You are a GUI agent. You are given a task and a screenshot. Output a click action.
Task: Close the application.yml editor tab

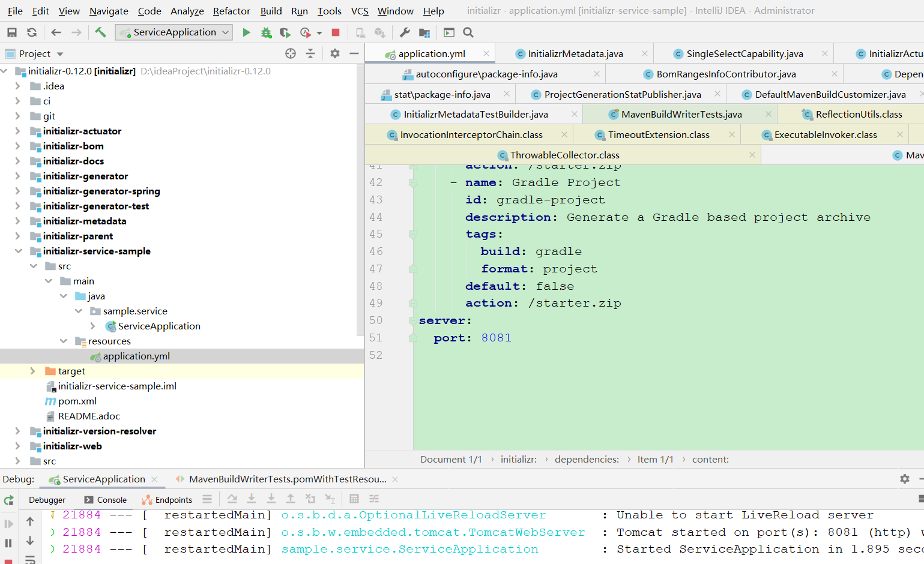(x=486, y=53)
